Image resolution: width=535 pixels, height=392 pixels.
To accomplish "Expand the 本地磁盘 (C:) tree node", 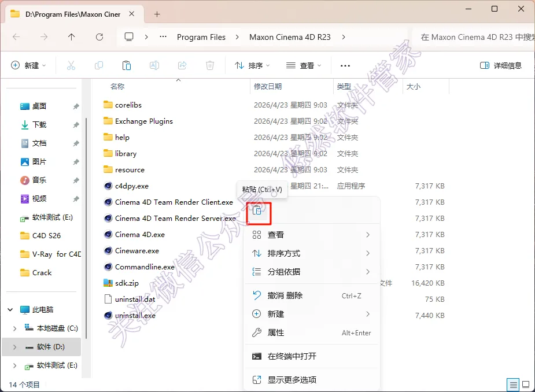I will [x=14, y=328].
